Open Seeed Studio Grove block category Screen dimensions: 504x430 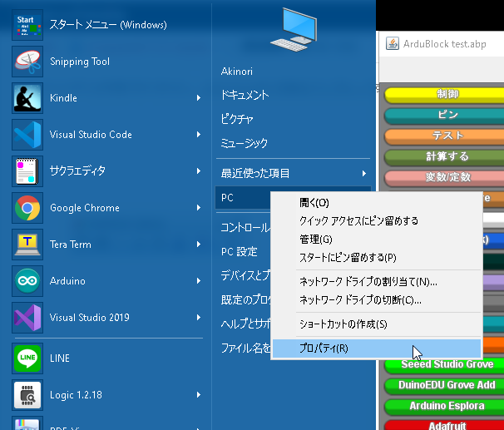[x=444, y=365]
